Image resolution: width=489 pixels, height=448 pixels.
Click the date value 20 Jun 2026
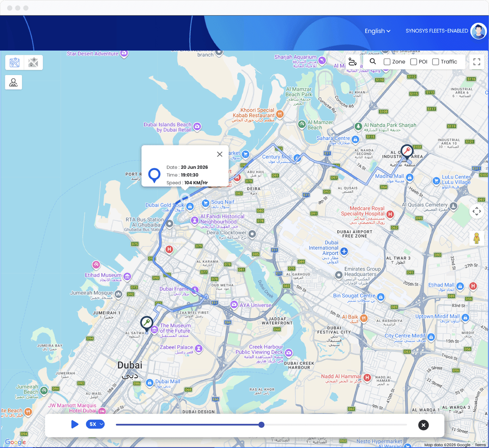(x=194, y=167)
